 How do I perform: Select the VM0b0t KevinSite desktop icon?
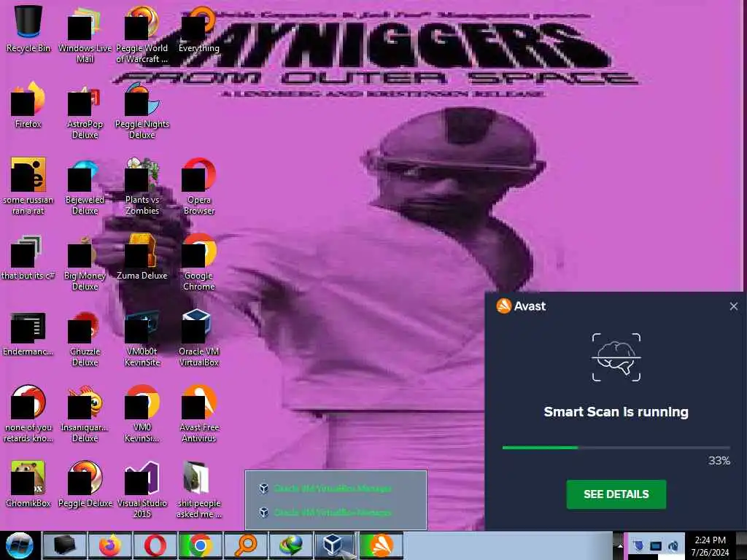[x=142, y=338]
